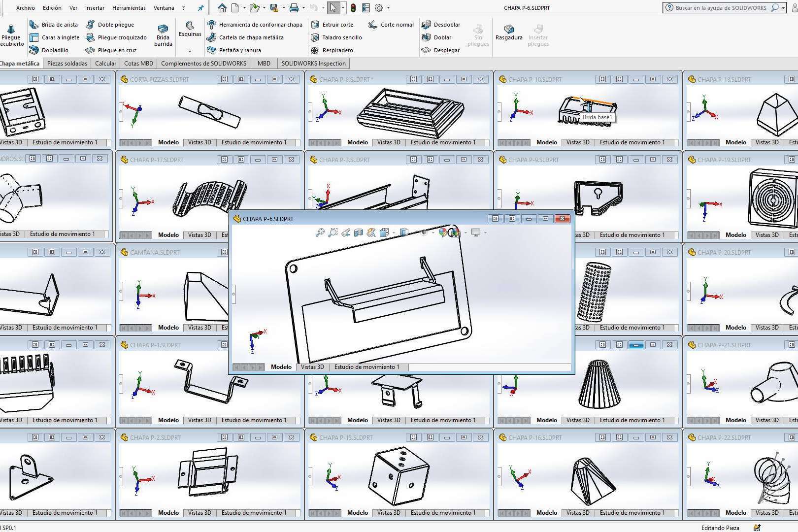This screenshot has width=798, height=532.
Task: Switch to the Piezas soldadas tab
Action: pos(67,64)
